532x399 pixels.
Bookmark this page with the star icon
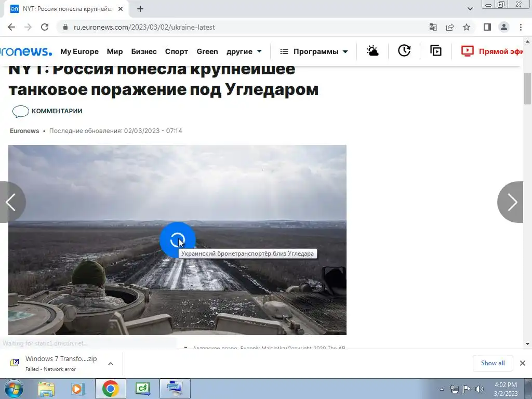click(467, 27)
